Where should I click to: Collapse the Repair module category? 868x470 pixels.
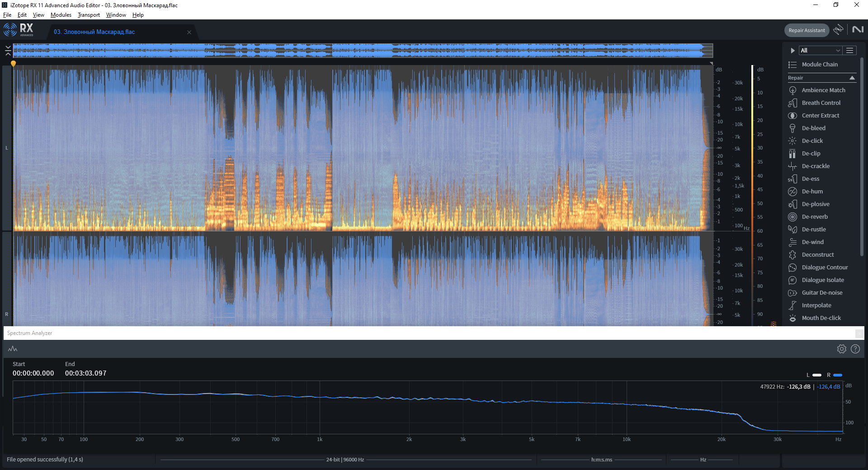pos(852,78)
